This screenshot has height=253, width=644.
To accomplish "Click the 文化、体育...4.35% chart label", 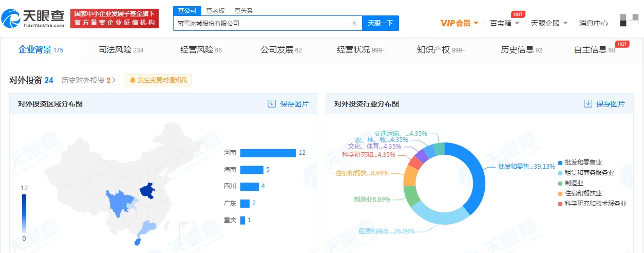I will pyautogui.click(x=374, y=147).
